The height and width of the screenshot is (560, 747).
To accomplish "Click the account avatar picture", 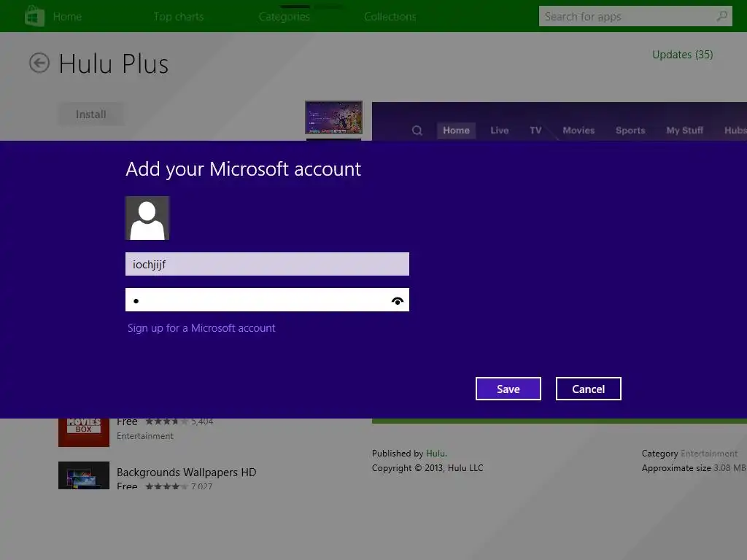I will [x=147, y=218].
